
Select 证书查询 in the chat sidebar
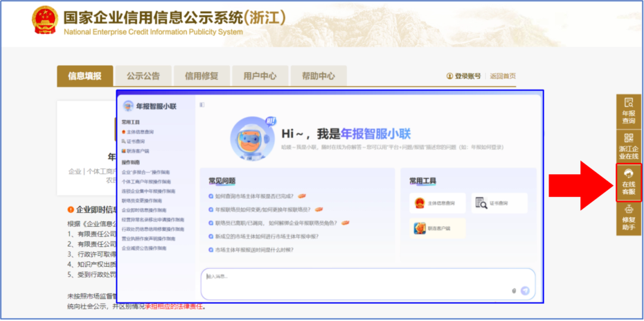pos(132,141)
